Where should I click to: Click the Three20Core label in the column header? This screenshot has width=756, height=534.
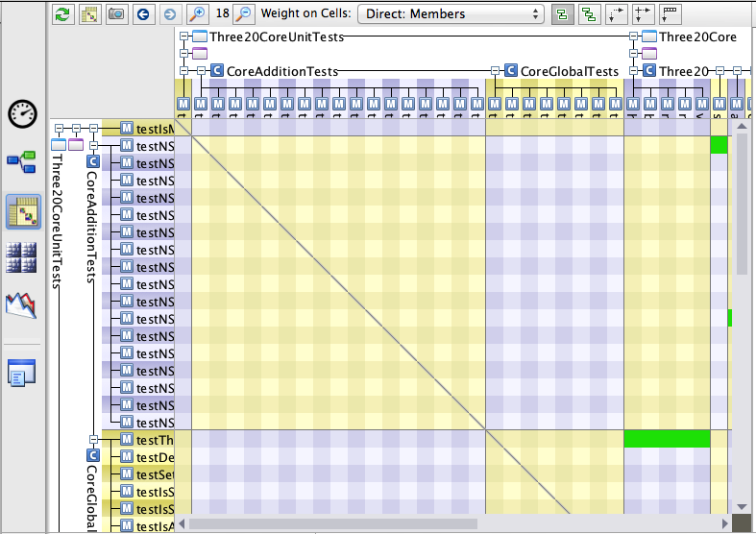point(697,36)
